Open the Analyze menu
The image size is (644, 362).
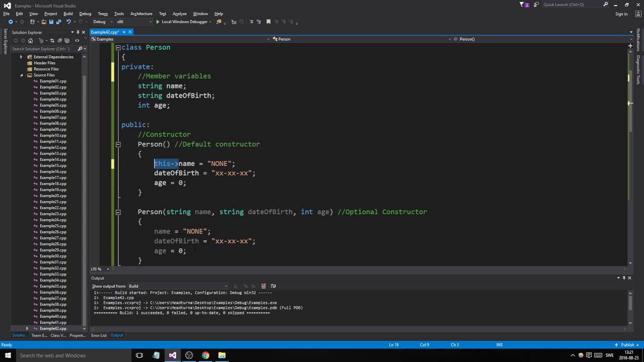[179, 14]
